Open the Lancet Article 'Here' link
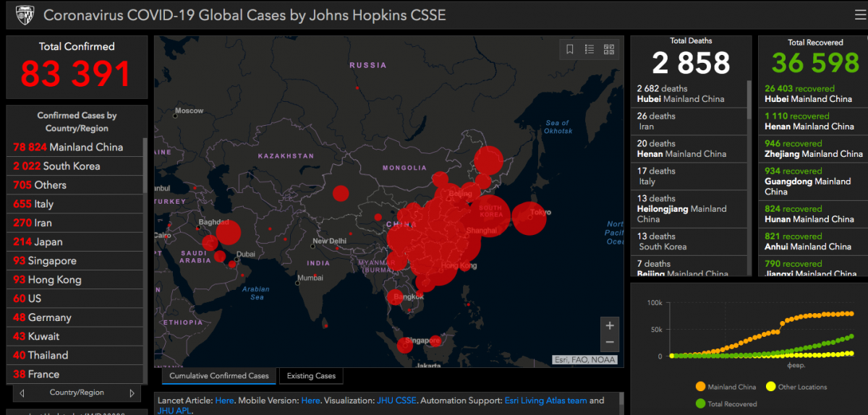The height and width of the screenshot is (415, 868). click(224, 400)
